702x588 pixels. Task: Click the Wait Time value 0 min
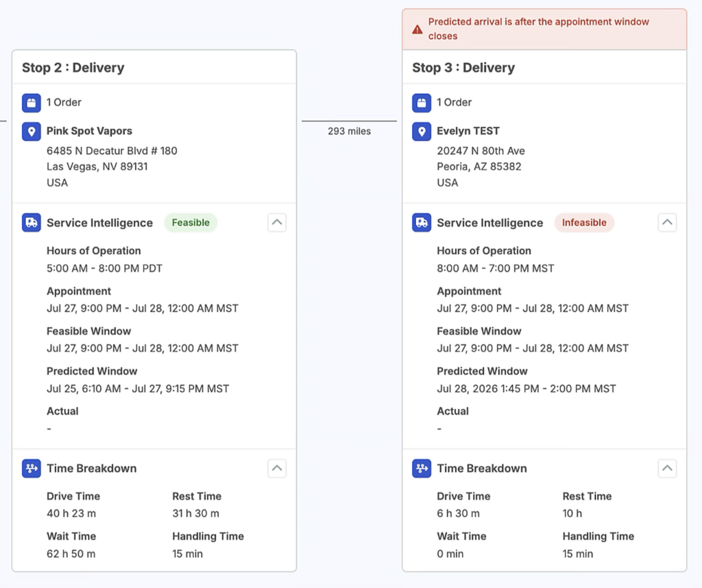[x=450, y=554]
